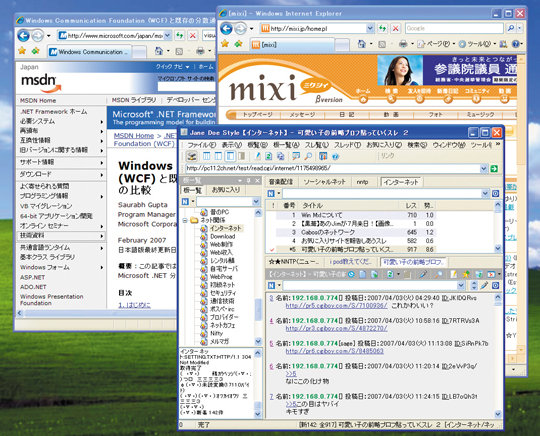Expand the 必要システム submenu arrow in MSDN sidebar

pyautogui.click(x=102, y=122)
